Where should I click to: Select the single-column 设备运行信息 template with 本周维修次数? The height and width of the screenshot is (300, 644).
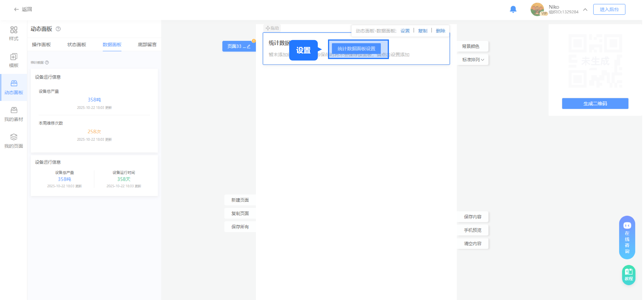pyautogui.click(x=94, y=111)
